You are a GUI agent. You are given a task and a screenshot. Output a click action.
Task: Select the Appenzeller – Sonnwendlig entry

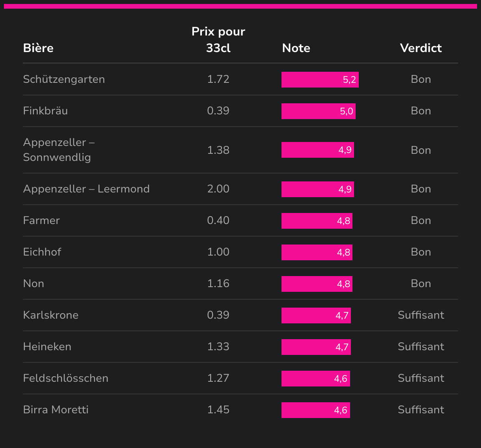[x=59, y=150]
